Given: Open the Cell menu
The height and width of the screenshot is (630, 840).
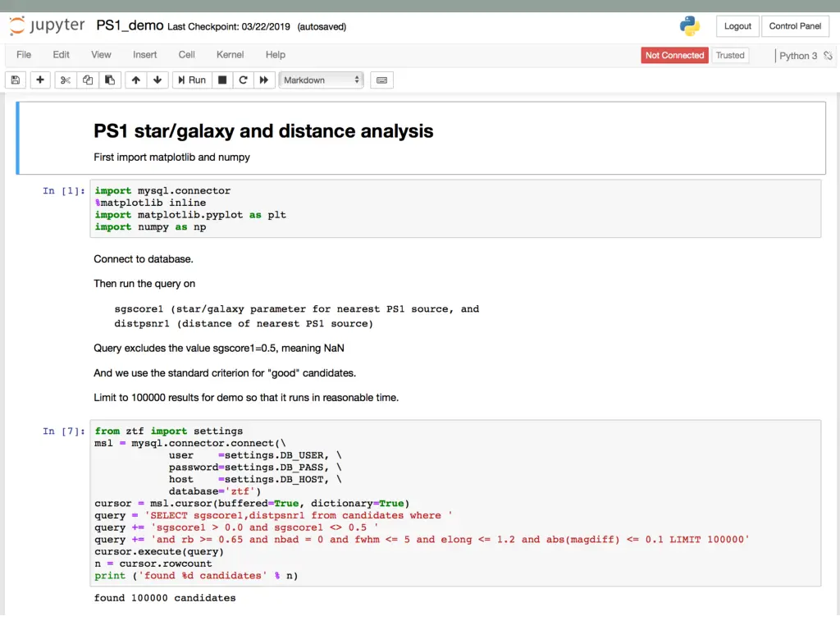Looking at the screenshot, I should [x=186, y=55].
